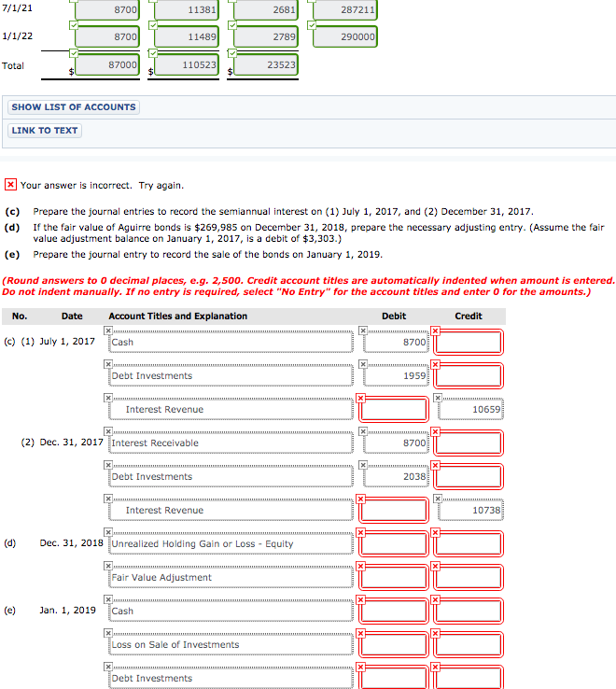This screenshot has height=689, width=616.
Task: Select Loss on Sale of Investments field
Action: pos(231,644)
